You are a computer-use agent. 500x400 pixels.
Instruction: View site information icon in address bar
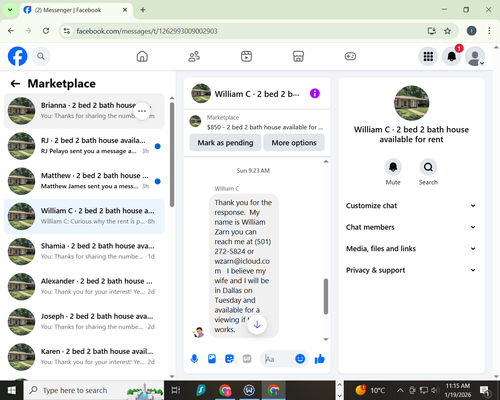click(67, 31)
